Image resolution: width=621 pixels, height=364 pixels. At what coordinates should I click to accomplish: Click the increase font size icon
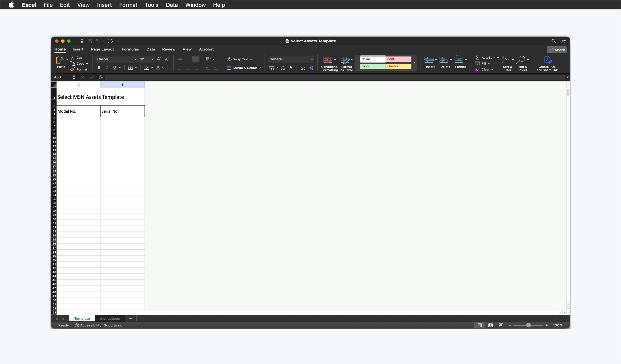coord(159,59)
